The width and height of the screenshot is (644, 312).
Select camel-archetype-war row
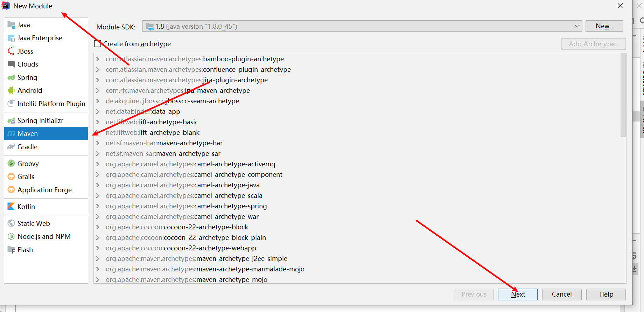point(357,216)
